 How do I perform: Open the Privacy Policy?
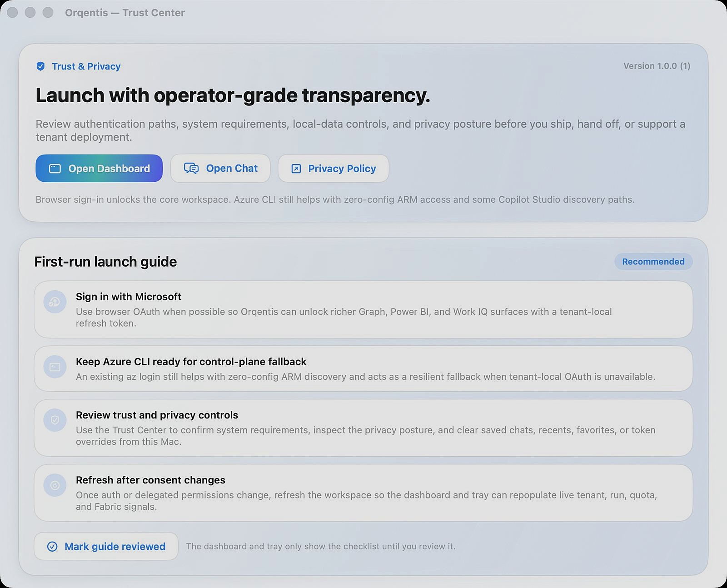point(333,169)
